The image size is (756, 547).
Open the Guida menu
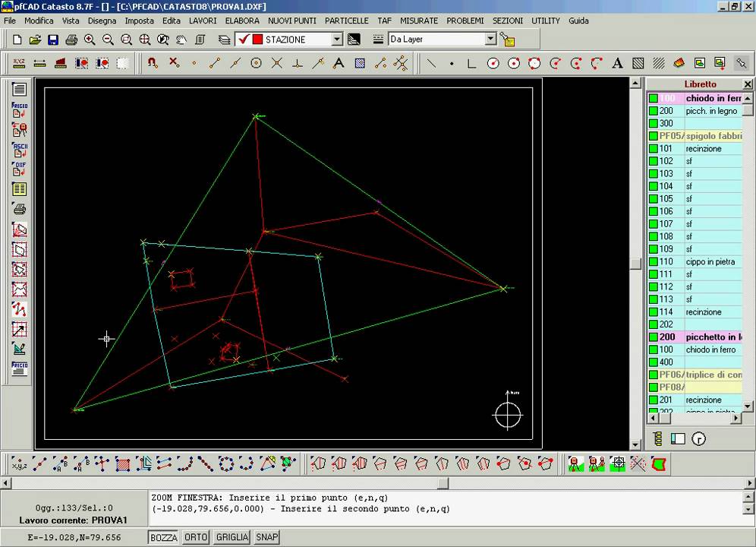tap(578, 21)
